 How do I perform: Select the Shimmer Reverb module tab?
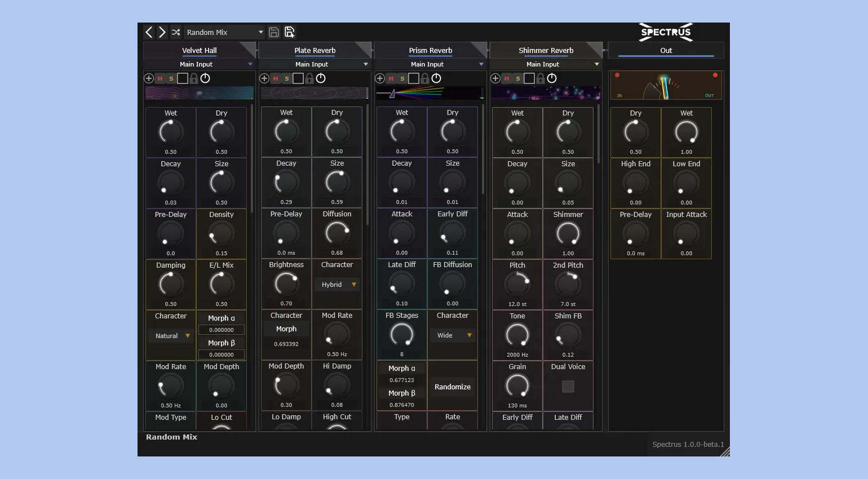click(x=546, y=50)
